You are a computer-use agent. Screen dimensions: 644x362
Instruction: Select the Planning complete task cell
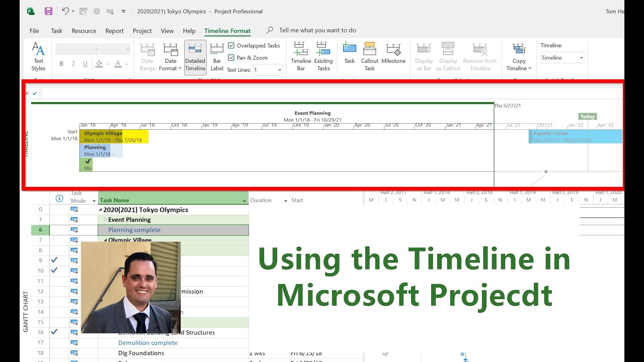tap(173, 230)
